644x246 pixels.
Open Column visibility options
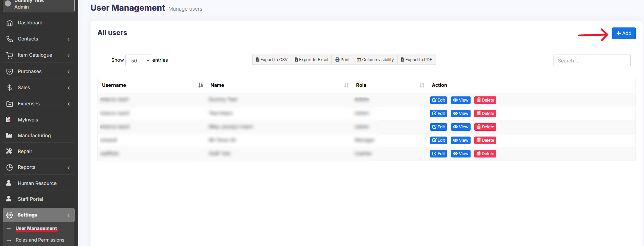(375, 60)
